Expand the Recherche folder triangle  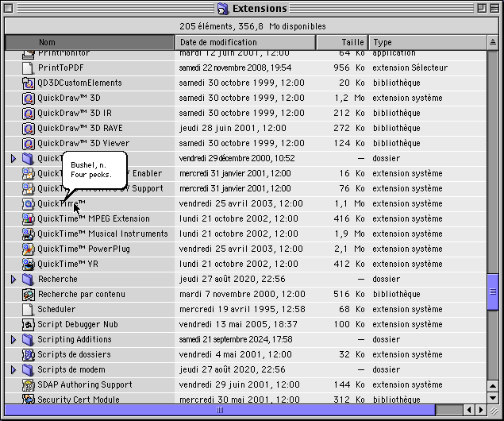[x=13, y=279]
